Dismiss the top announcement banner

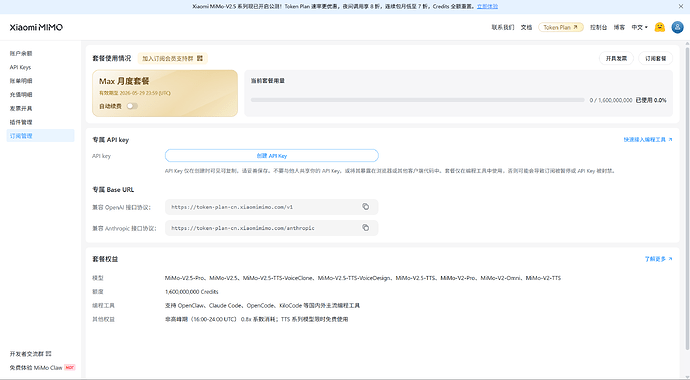[x=681, y=7]
